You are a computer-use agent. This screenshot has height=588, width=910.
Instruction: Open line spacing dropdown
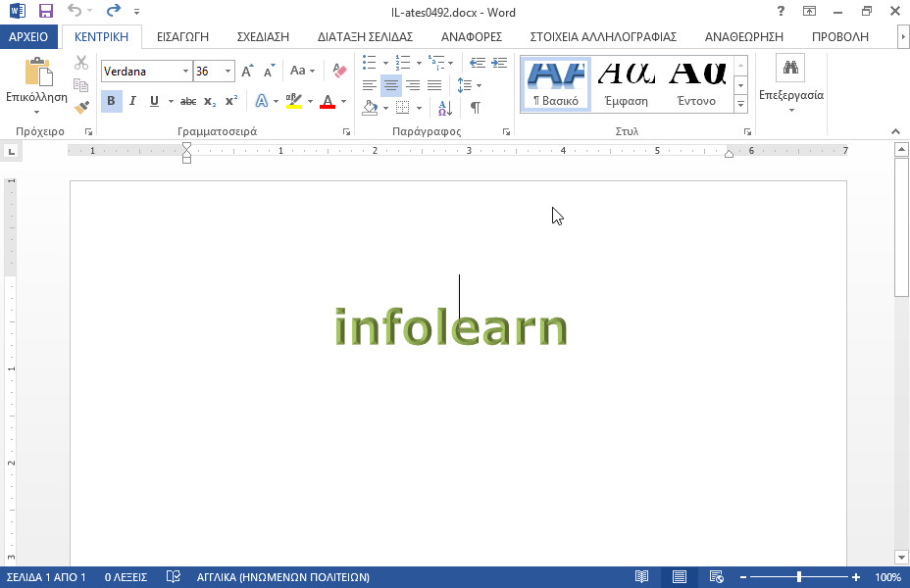[x=470, y=86]
